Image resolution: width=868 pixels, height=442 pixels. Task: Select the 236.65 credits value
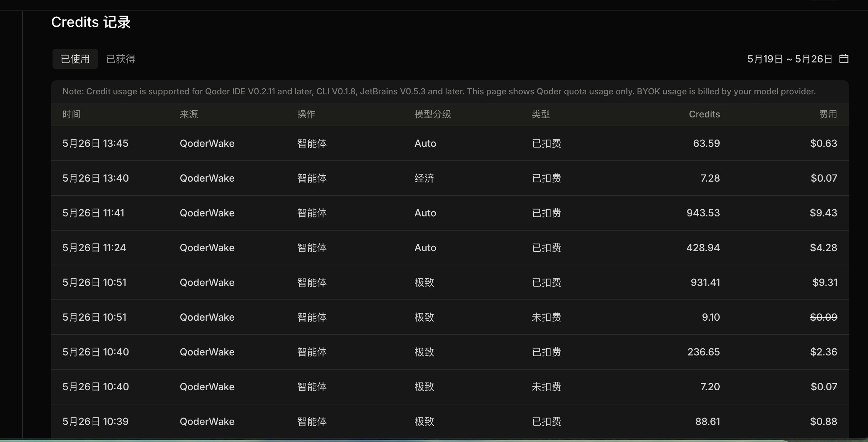coord(704,352)
